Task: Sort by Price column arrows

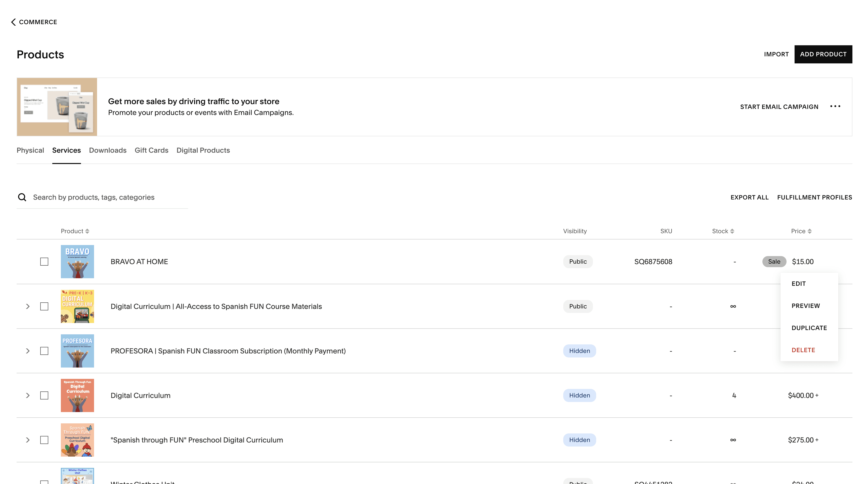Action: [809, 231]
